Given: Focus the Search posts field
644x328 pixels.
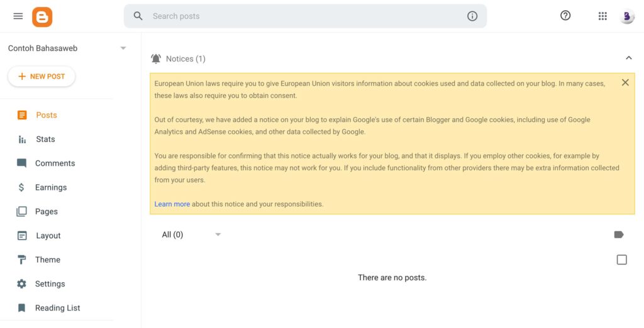Looking at the screenshot, I should pos(305,16).
